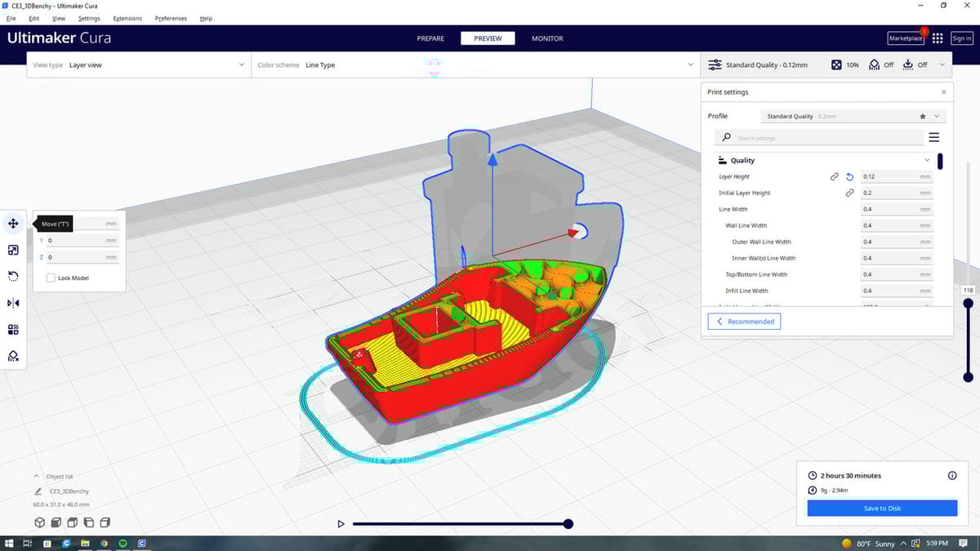Open the View type dropdown

pos(139,64)
